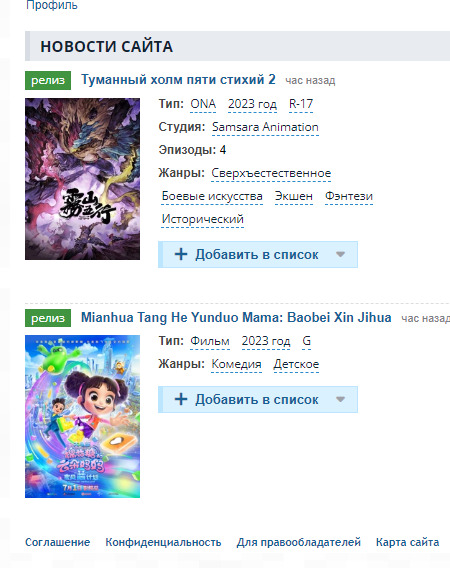Screen dimensions: 450x568
Task: Click the plus icon for Mianhua Tang
Action: click(181, 400)
